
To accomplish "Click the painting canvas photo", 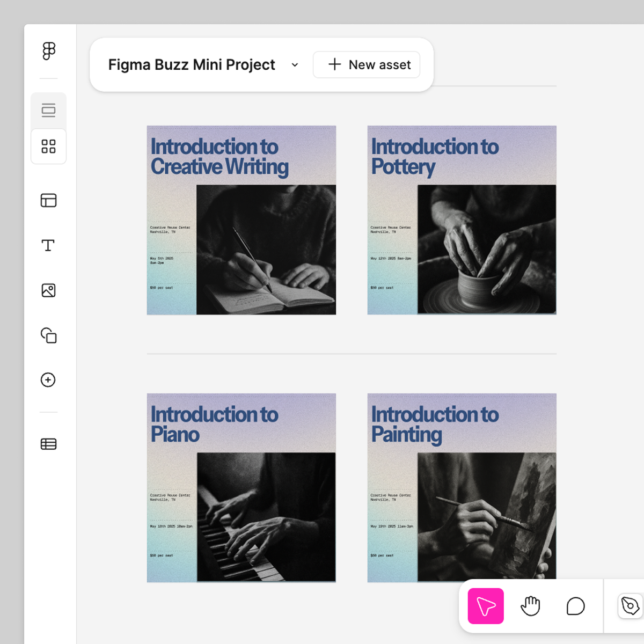I will (x=487, y=517).
